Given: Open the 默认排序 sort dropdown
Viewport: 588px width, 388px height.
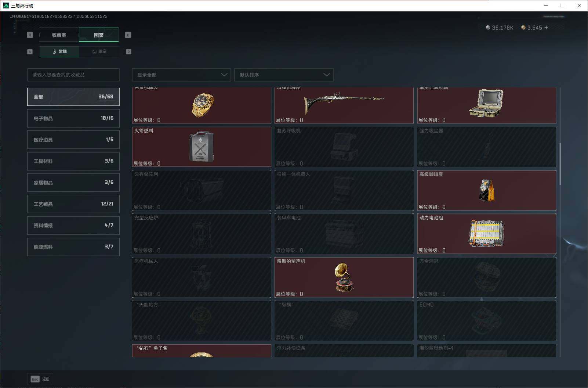Looking at the screenshot, I should 284,75.
